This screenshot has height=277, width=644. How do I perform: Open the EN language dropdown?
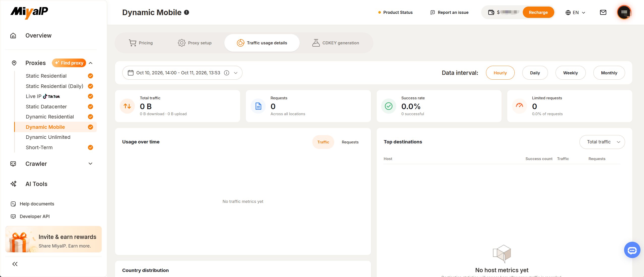click(x=575, y=13)
